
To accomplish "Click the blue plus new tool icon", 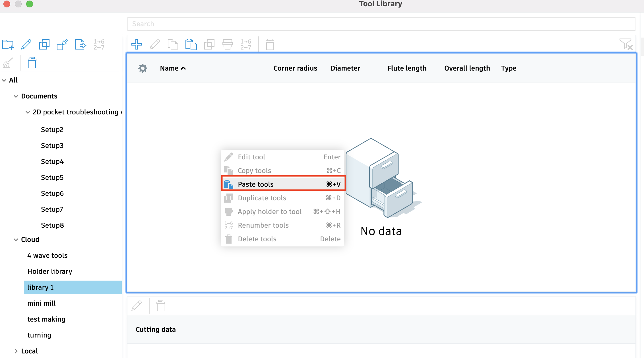I will 137,45.
